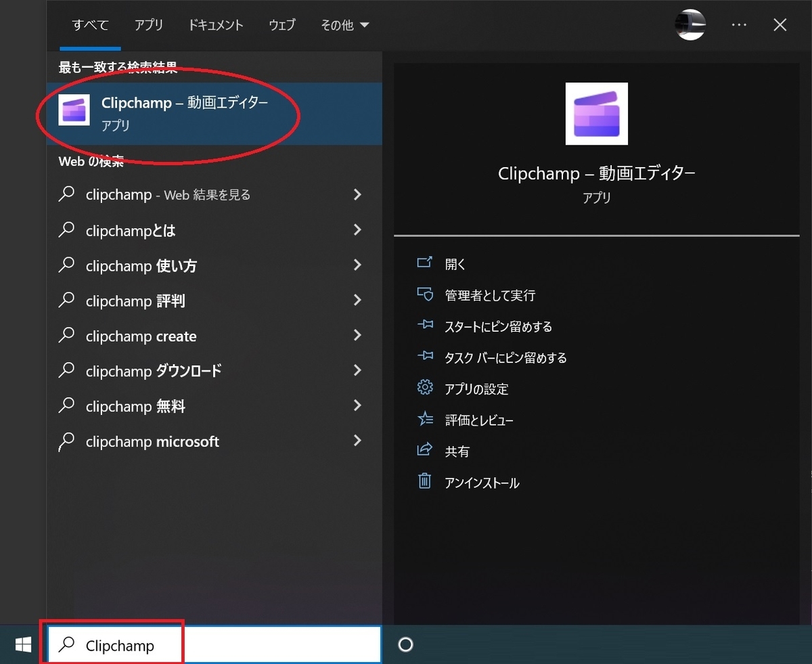Select the すべて tab
Image resolution: width=812 pixels, height=664 pixels.
pos(91,25)
